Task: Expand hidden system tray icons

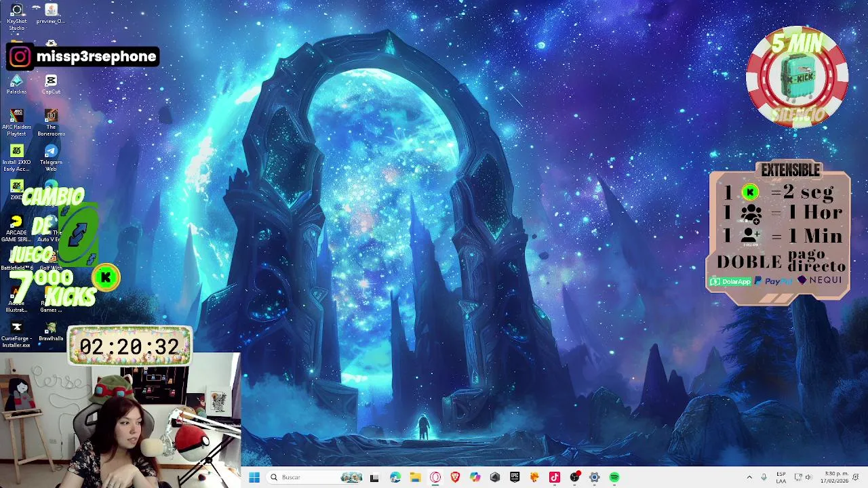Action: coord(749,477)
